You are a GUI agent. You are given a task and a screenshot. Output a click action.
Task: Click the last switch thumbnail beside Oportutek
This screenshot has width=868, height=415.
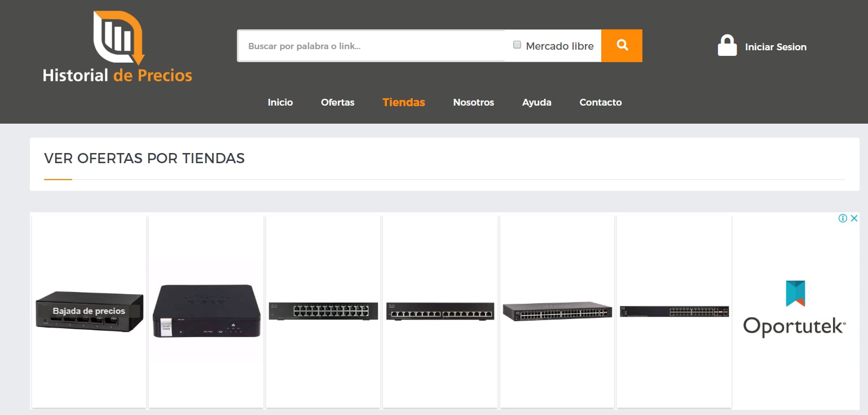[x=674, y=311]
